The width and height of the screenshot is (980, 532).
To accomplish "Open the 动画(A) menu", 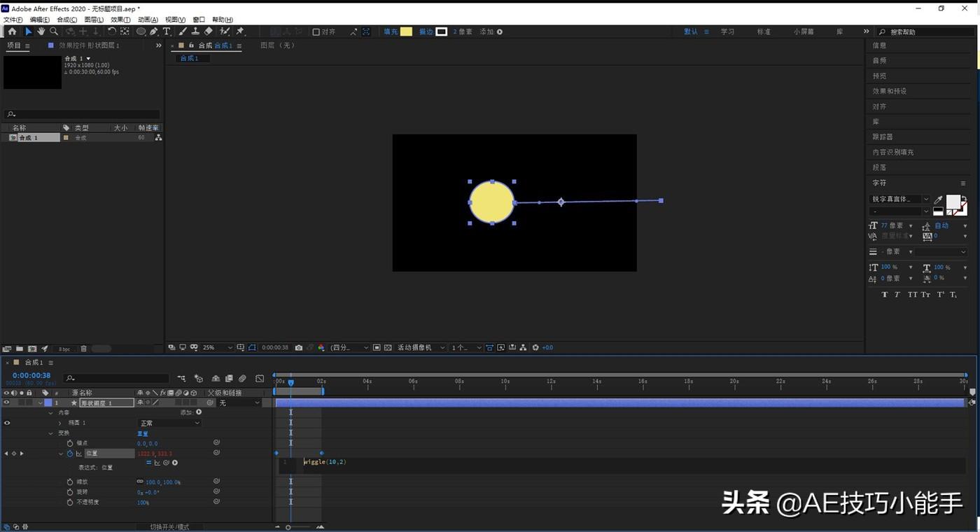I will (x=148, y=20).
